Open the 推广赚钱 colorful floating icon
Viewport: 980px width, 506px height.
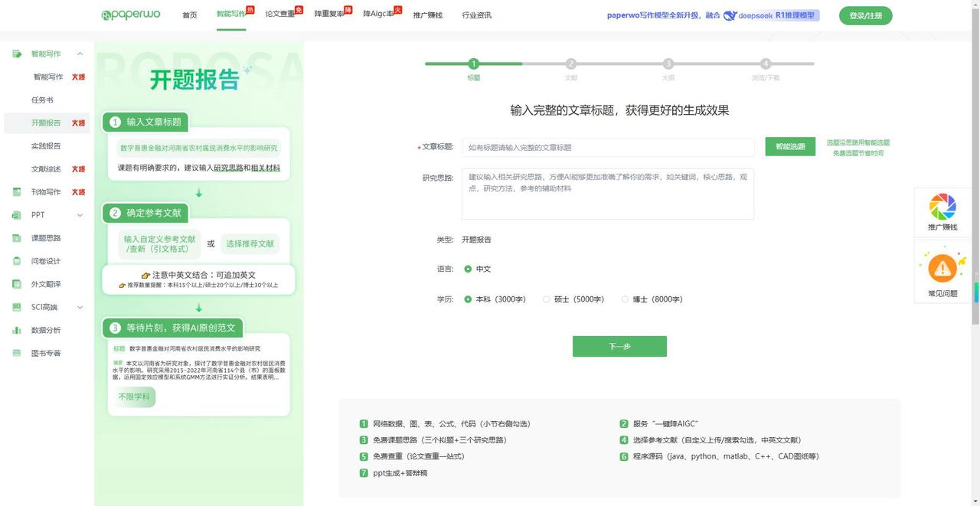pos(942,207)
